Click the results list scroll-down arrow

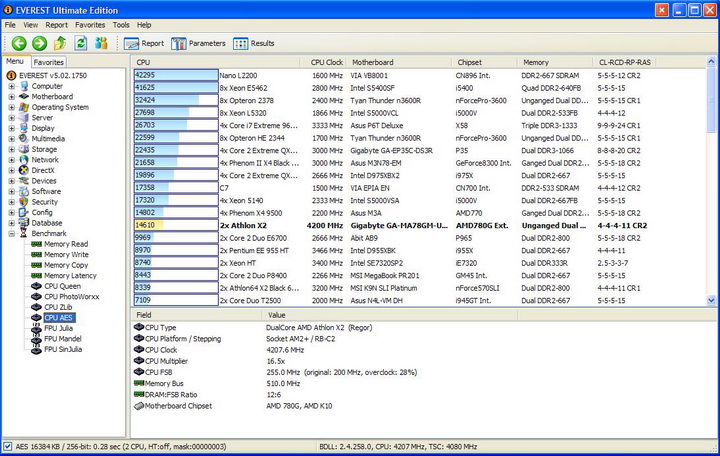(711, 300)
